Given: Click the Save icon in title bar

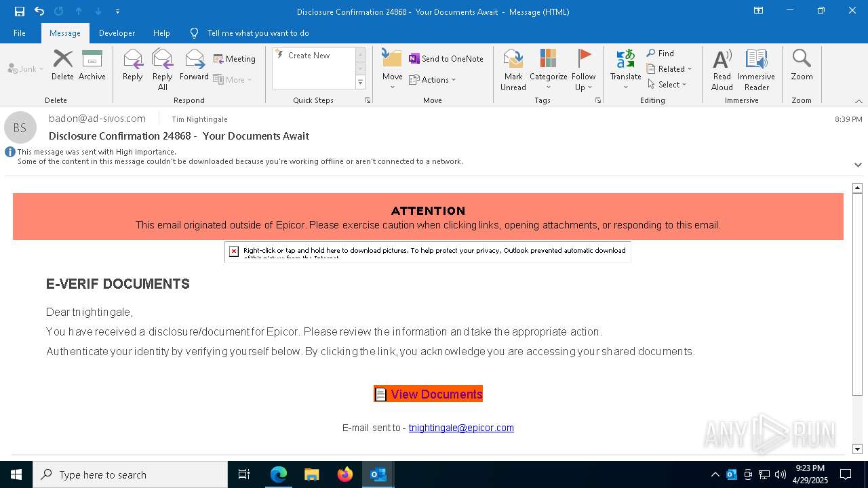Looking at the screenshot, I should tap(19, 11).
